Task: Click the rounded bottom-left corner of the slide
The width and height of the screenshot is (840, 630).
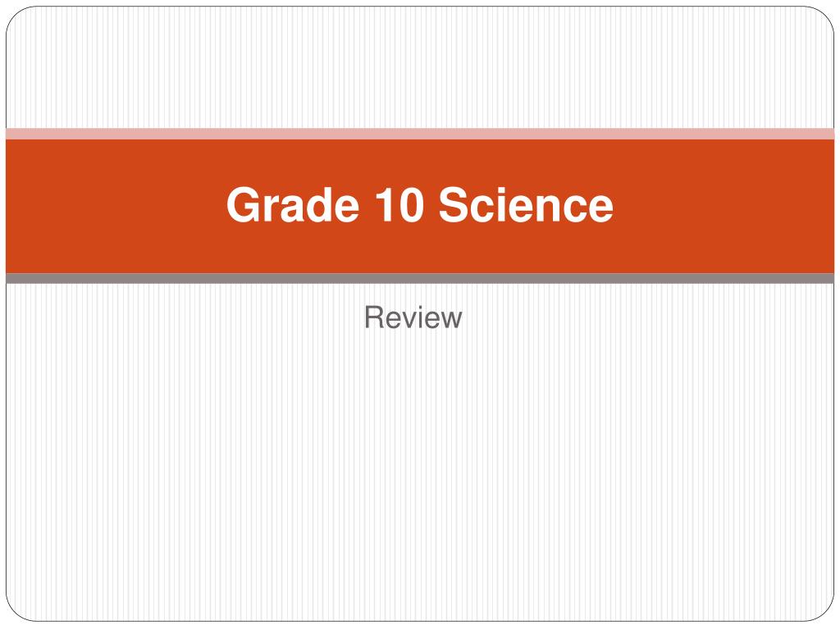Action: pos(16,610)
